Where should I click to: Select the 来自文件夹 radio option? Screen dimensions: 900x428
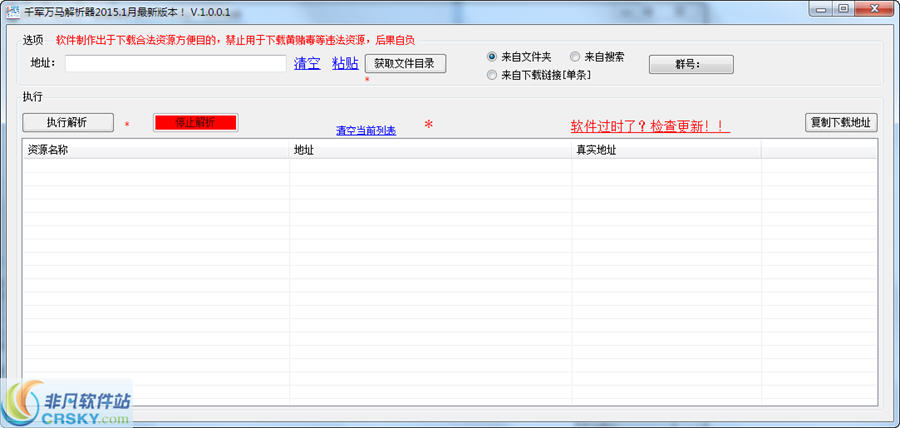point(519,57)
